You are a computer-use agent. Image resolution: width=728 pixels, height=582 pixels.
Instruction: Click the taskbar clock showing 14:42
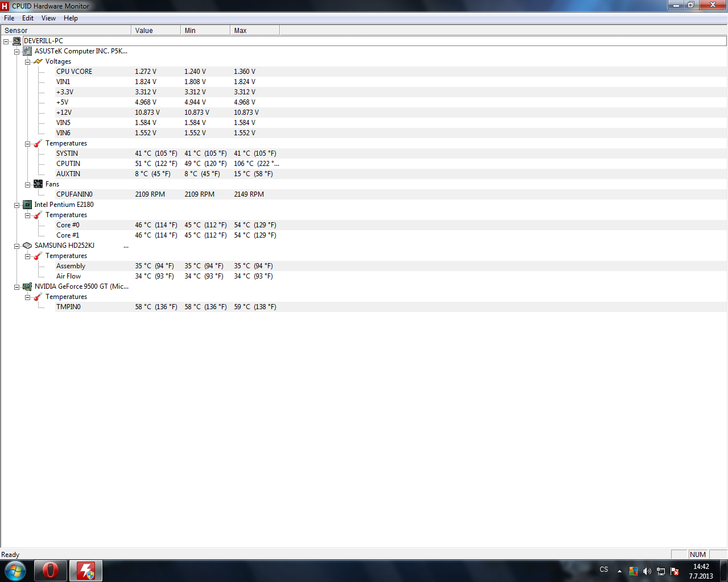coord(701,571)
